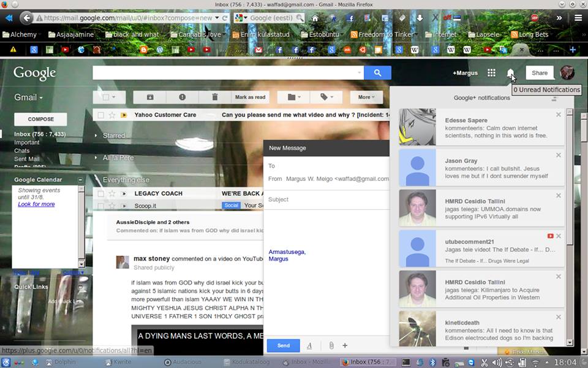Dismiss the utubecomment21 notification
This screenshot has width=588, height=368.
[x=559, y=236]
